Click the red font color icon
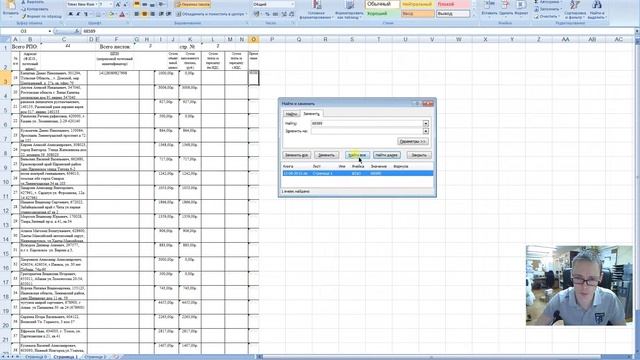The image size is (640, 360). 122,14
